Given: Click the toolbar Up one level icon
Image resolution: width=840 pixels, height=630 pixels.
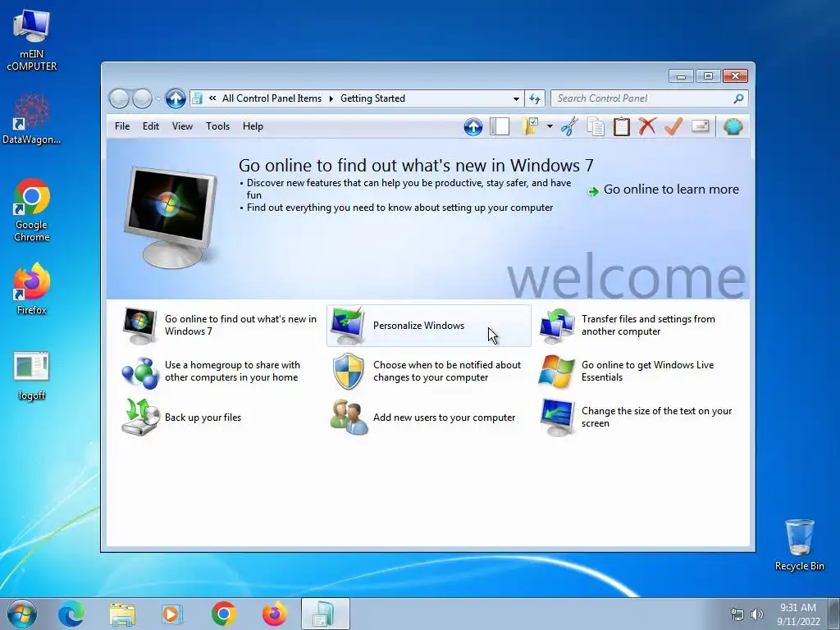Looking at the screenshot, I should pos(473,127).
